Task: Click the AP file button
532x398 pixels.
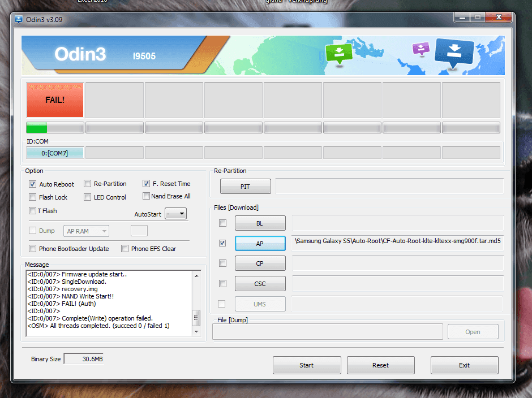Action: click(260, 244)
